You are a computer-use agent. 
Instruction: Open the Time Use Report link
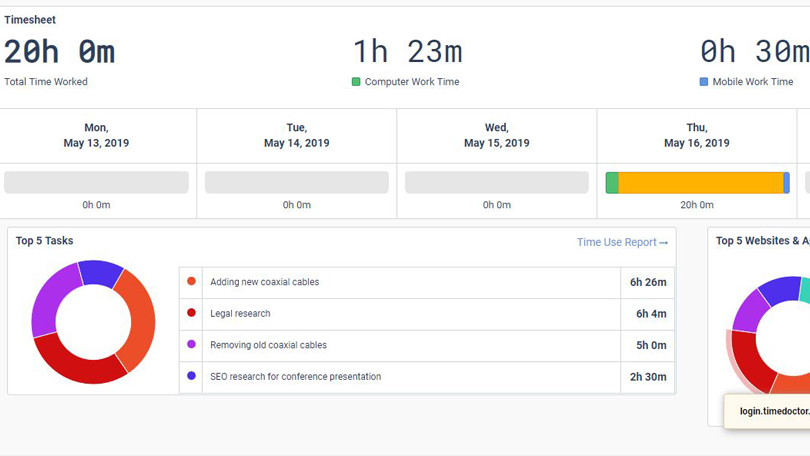(621, 242)
